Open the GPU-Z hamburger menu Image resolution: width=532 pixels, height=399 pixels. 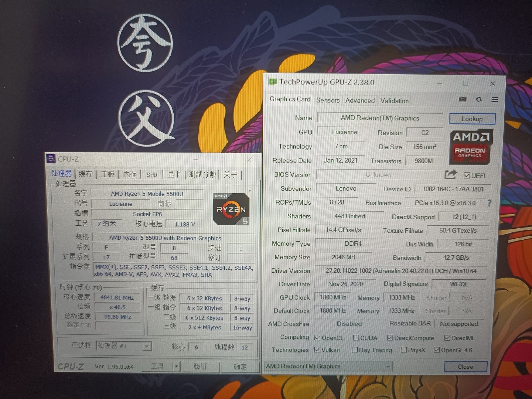[x=495, y=99]
